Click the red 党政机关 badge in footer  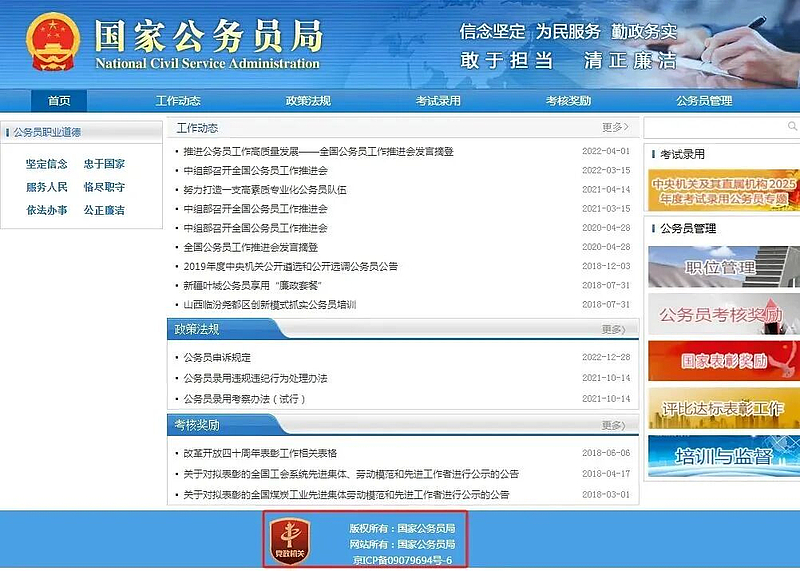point(291,540)
